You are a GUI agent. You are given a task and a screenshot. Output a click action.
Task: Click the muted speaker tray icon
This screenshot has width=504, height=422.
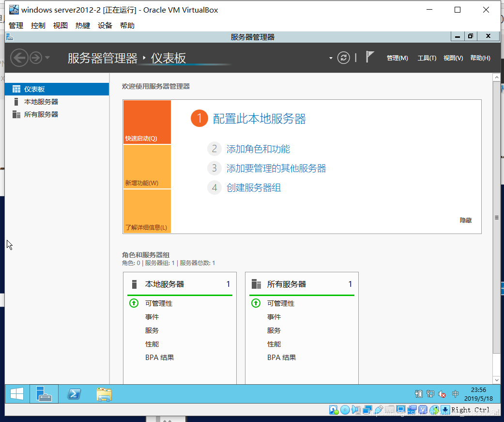point(442,394)
